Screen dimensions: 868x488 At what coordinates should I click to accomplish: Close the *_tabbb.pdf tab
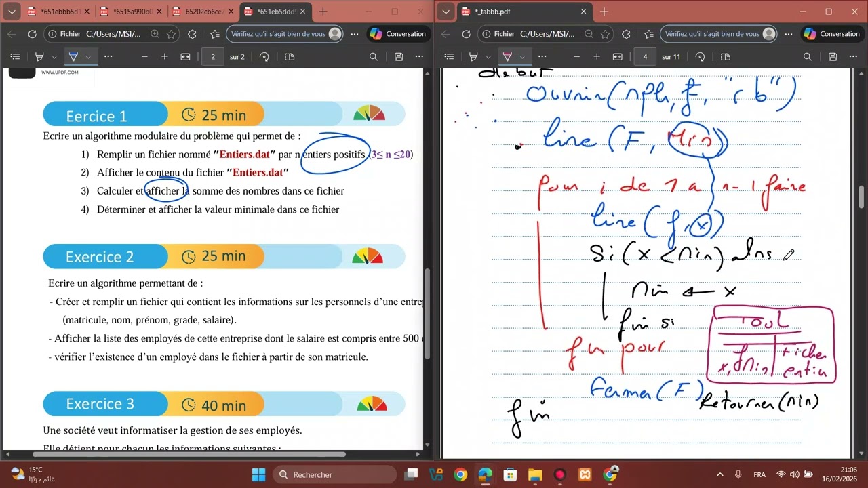point(583,12)
